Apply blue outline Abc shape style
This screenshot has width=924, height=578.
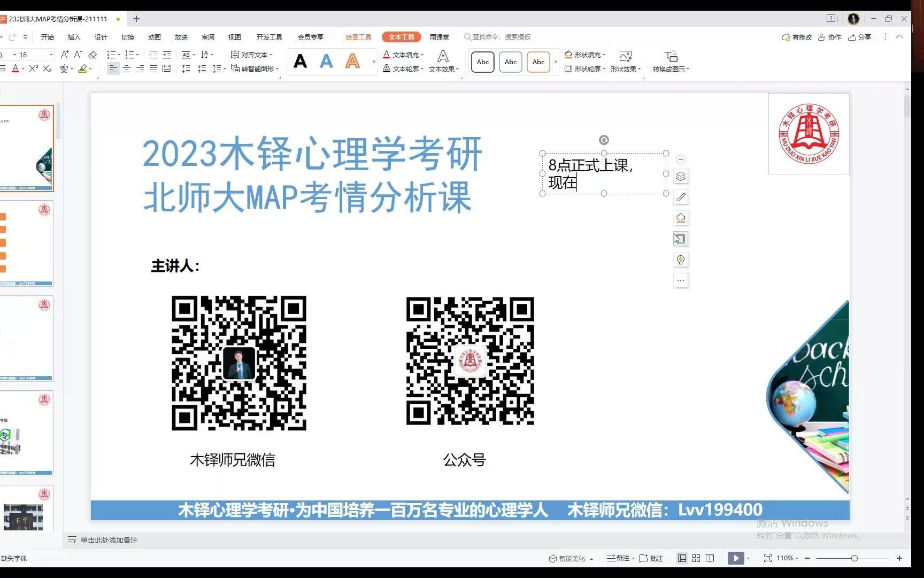click(x=511, y=62)
